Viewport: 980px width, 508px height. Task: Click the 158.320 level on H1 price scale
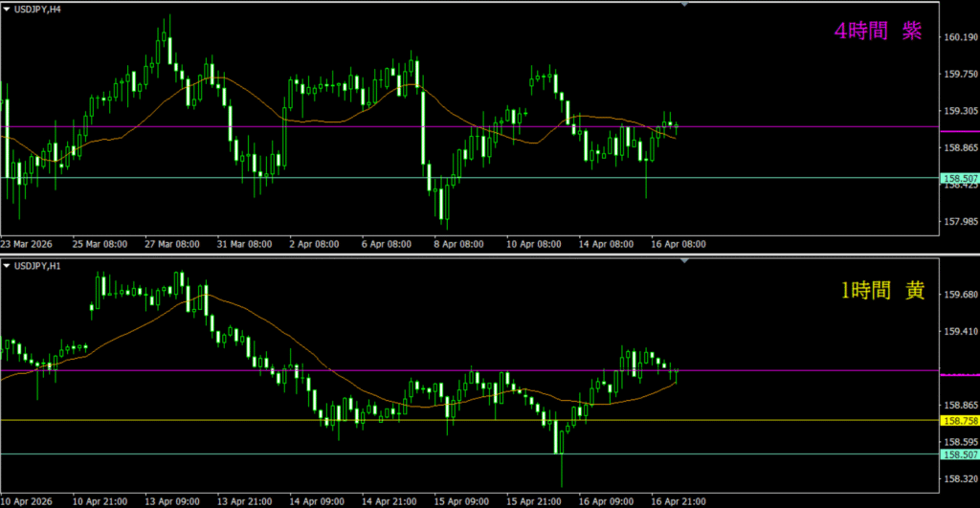point(959,478)
